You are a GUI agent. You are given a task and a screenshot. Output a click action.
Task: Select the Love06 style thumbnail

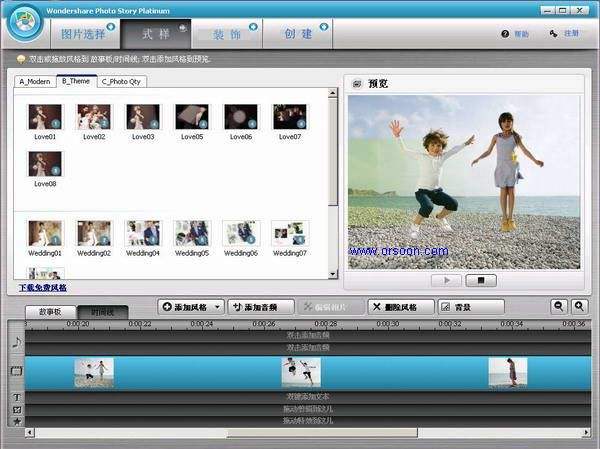pos(241,117)
